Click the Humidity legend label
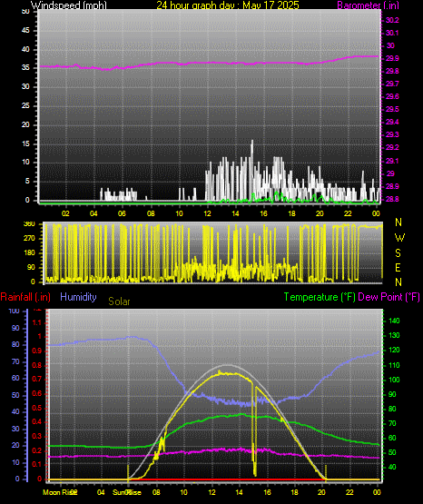Image resolution: width=423 pixels, height=504 pixels. click(78, 297)
